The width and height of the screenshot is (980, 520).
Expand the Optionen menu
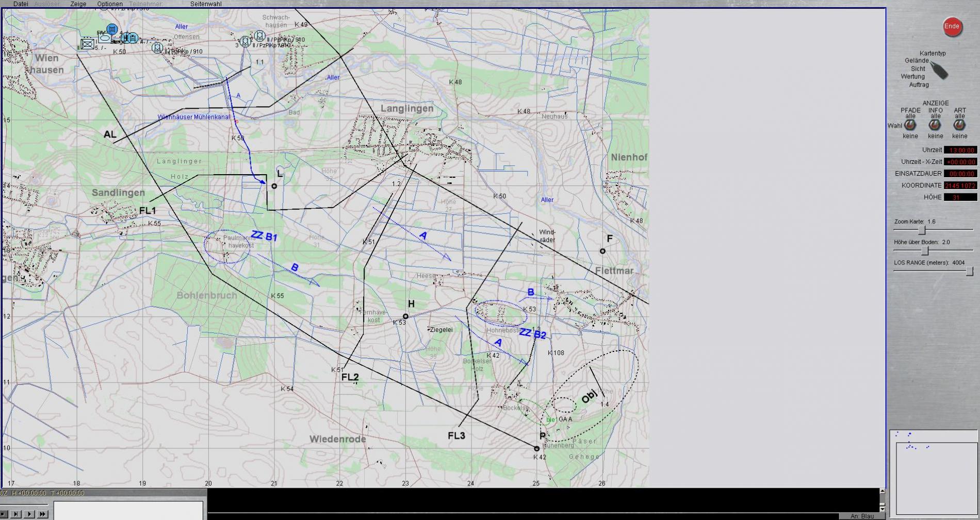110,4
